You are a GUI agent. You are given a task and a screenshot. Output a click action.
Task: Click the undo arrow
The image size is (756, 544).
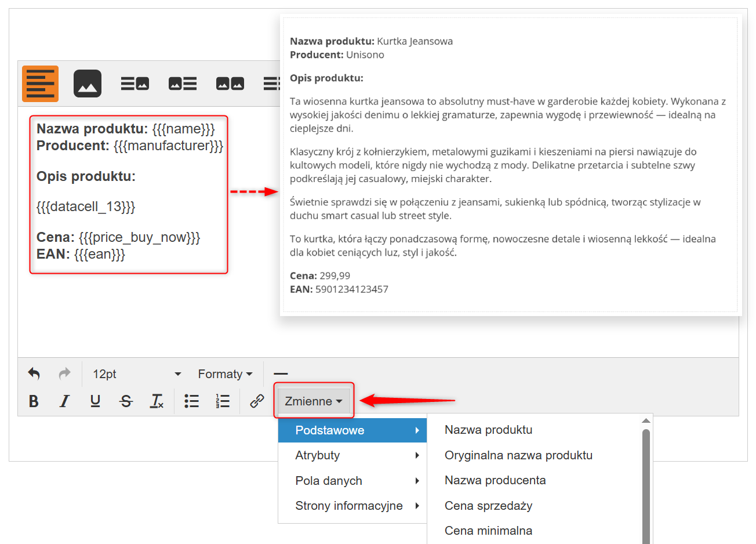(x=34, y=374)
